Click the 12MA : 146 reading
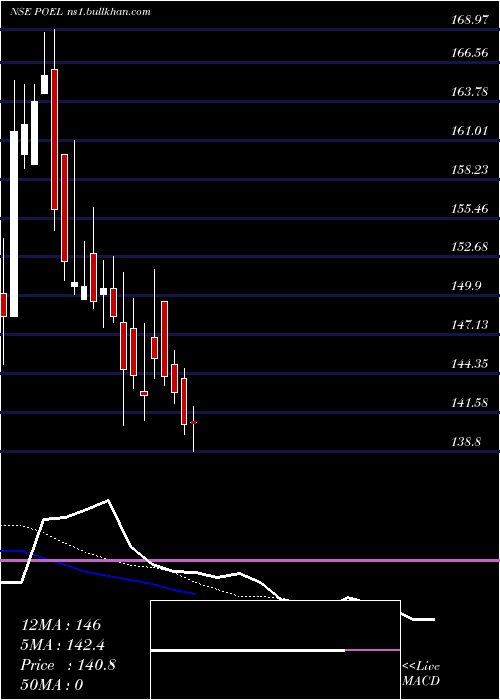This screenshot has width=500, height=700. (x=61, y=625)
